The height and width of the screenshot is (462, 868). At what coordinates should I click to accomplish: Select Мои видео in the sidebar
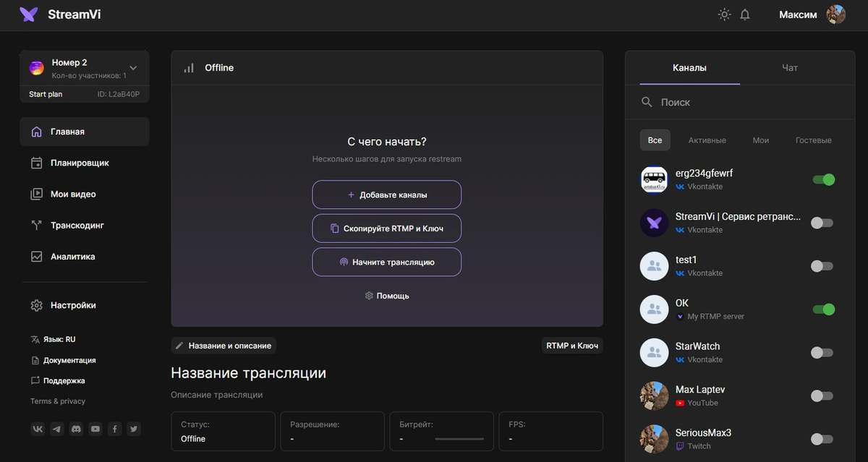pyautogui.click(x=74, y=194)
